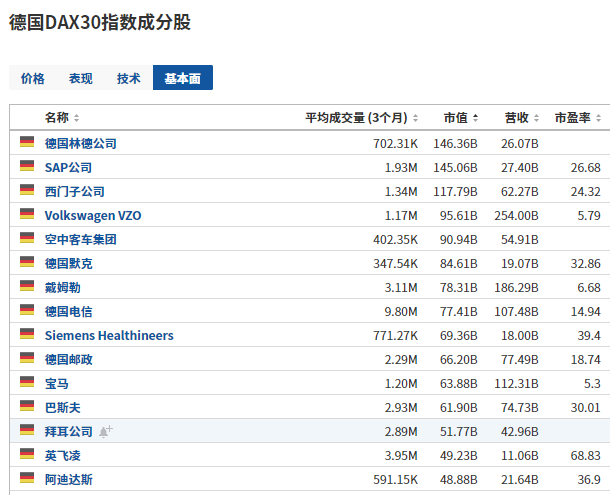The image size is (610, 495).
Task: Open 宝马 stock link
Action: [57, 383]
